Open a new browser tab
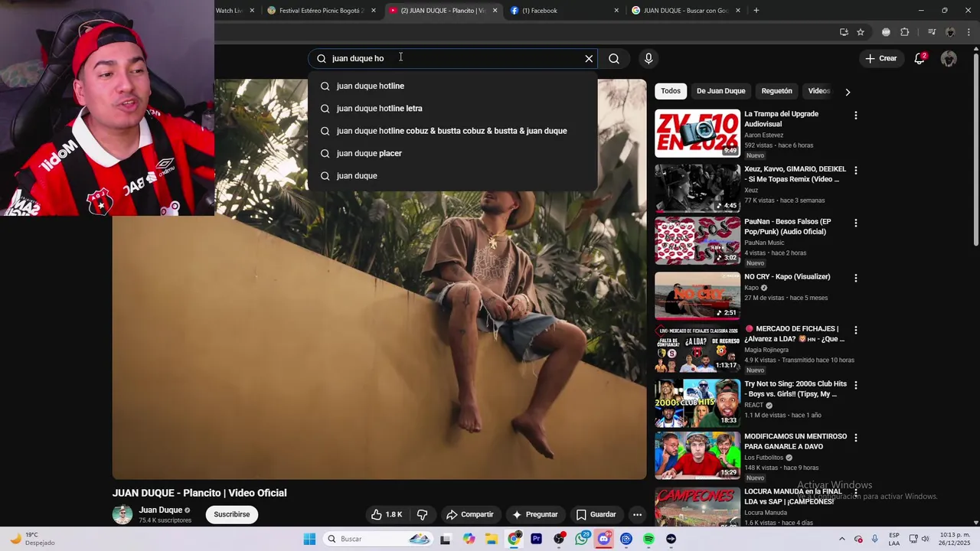The height and width of the screenshot is (551, 980). (756, 11)
